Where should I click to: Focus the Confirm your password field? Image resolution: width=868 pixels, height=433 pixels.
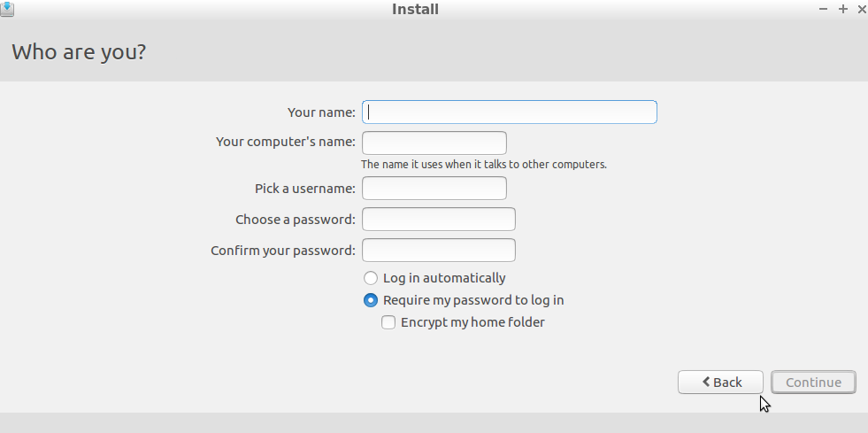[x=438, y=251]
